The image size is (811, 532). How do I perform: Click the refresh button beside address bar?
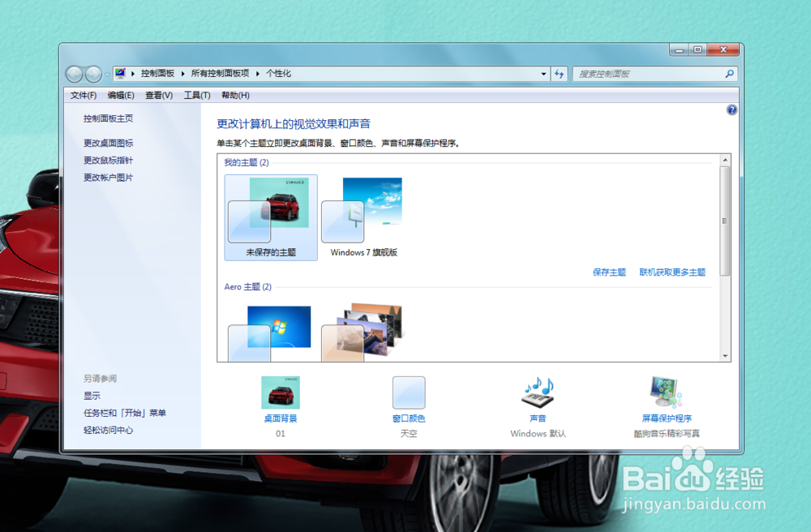pyautogui.click(x=559, y=74)
